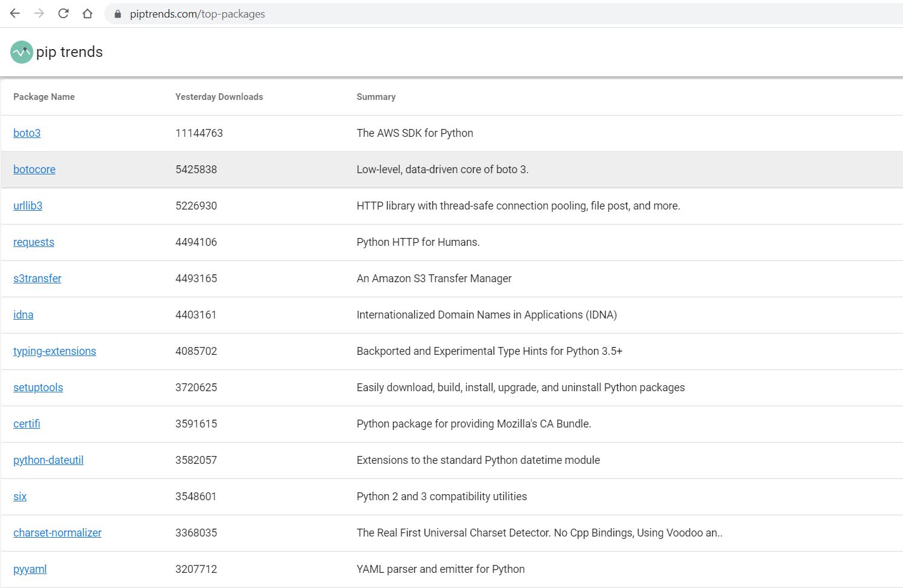Open the python-dateutil package link
Screen dimensions: 903x588
point(48,460)
